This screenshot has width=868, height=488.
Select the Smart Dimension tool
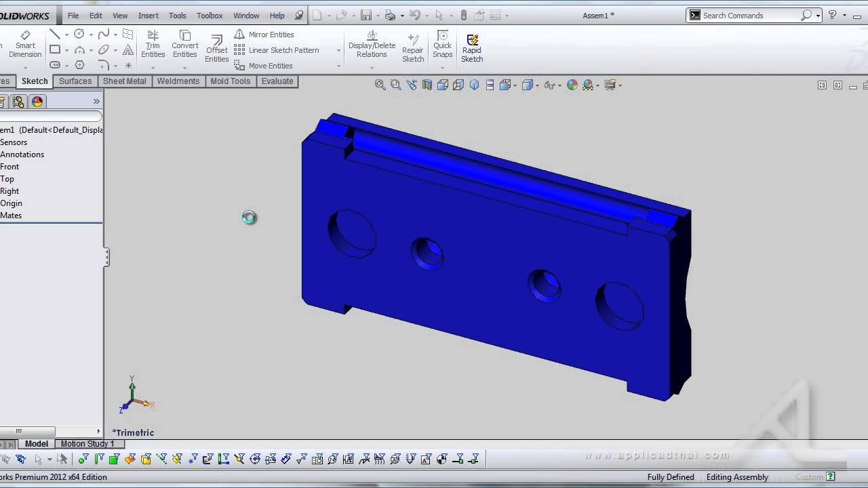(x=25, y=45)
